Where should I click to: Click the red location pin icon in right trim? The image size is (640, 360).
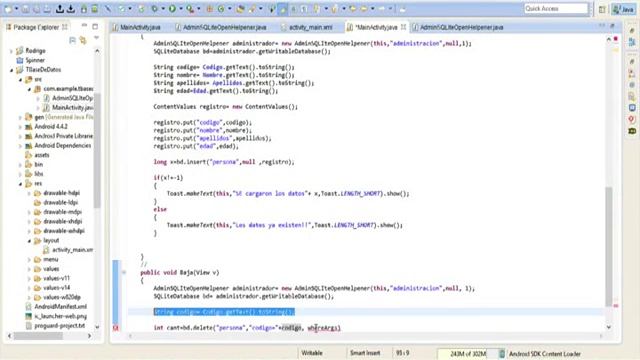click(632, 119)
